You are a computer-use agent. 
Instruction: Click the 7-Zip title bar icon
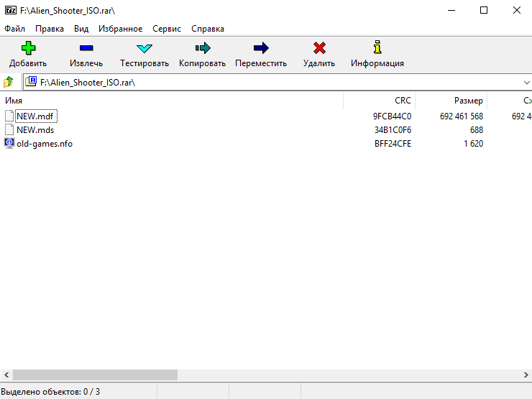[x=11, y=10]
